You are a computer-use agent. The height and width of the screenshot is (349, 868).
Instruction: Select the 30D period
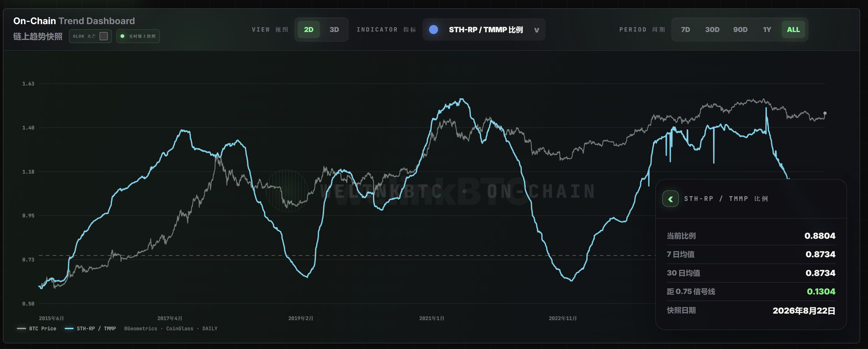[712, 30]
